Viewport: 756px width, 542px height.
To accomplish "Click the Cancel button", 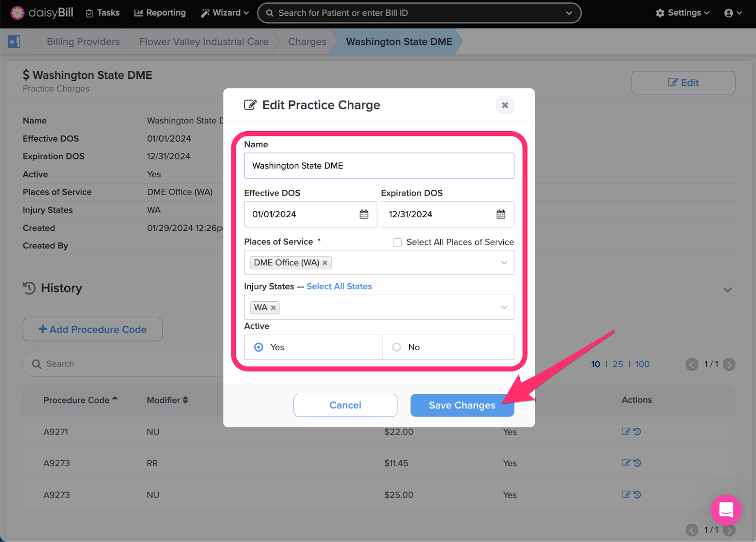I will tap(345, 405).
